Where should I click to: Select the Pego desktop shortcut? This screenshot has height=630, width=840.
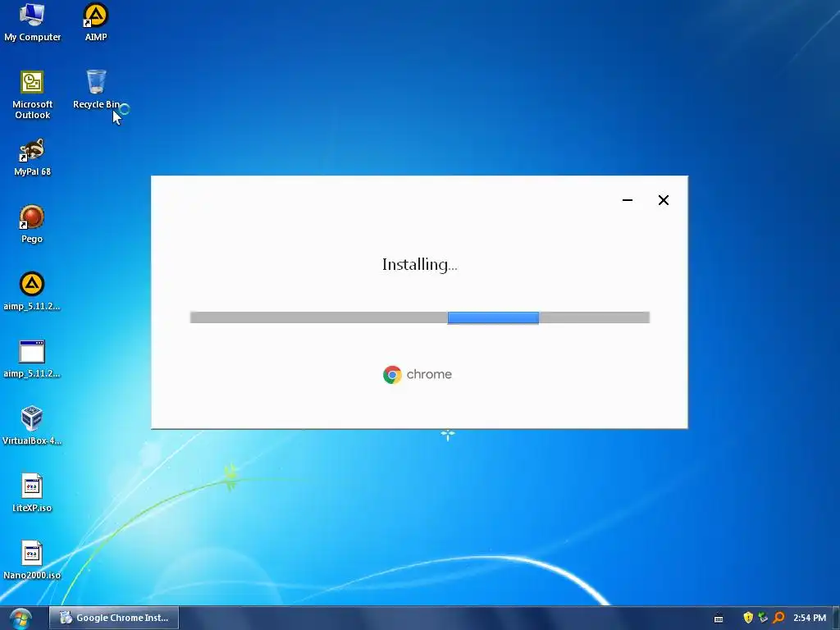(x=32, y=225)
